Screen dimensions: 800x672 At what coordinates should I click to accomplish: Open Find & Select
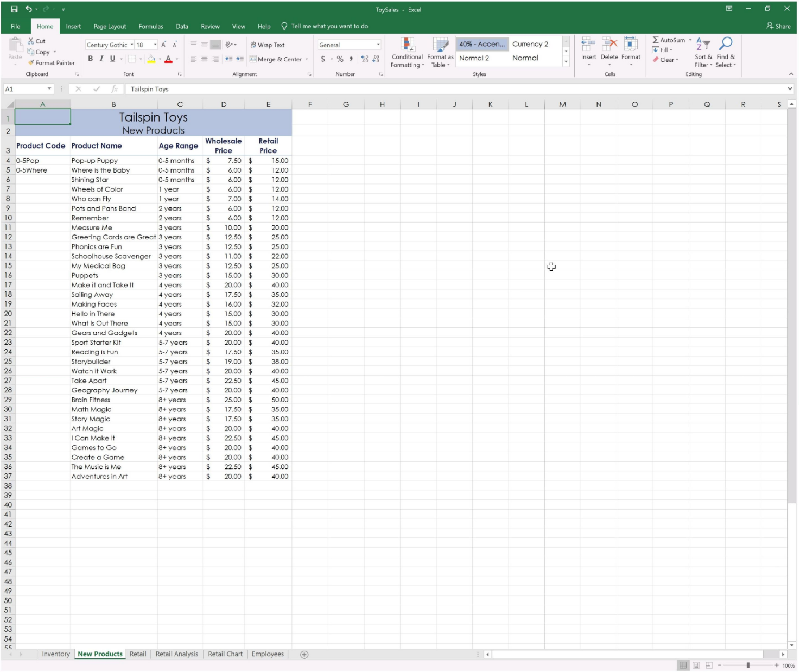click(726, 53)
